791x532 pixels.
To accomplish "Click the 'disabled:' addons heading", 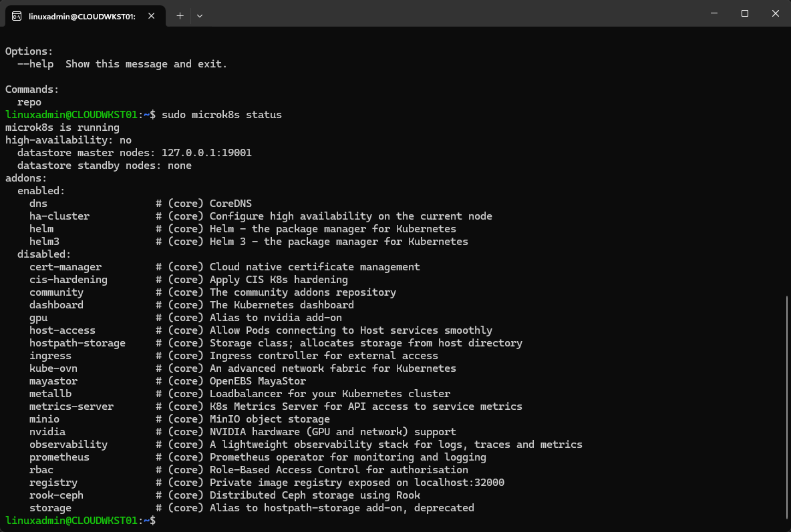I will pos(44,254).
